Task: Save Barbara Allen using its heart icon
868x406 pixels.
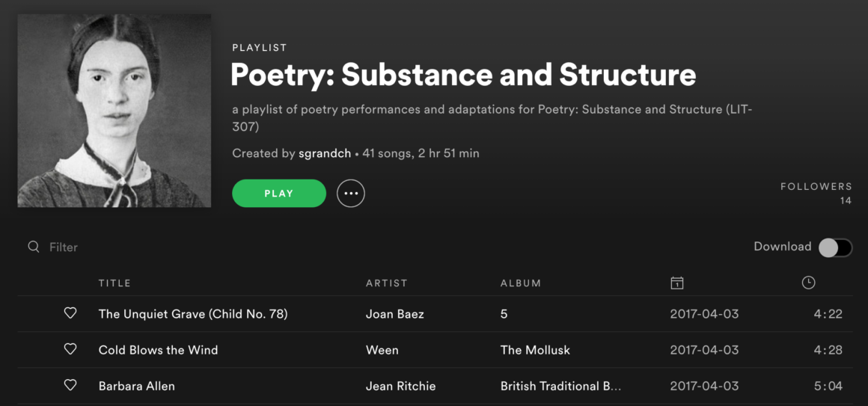Action: point(70,386)
